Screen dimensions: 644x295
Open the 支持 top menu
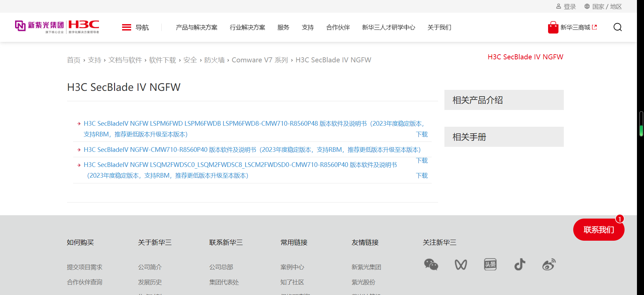coord(308,27)
